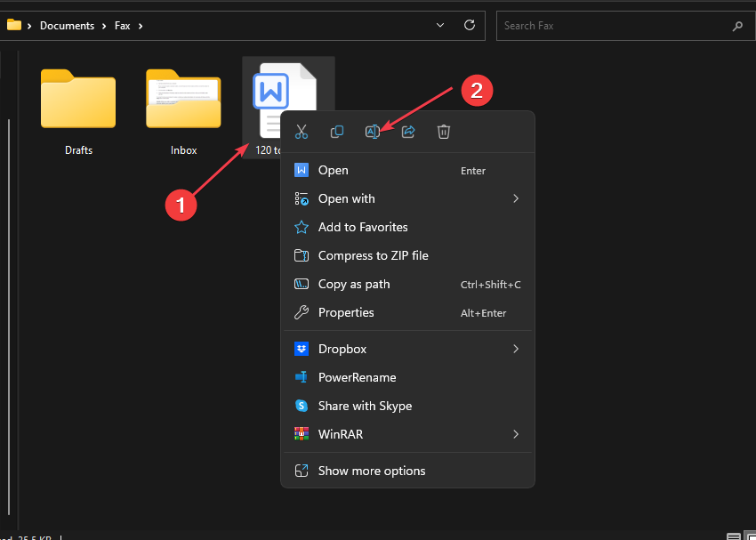
Task: Click the Share icon in context menu
Action: [x=408, y=132]
